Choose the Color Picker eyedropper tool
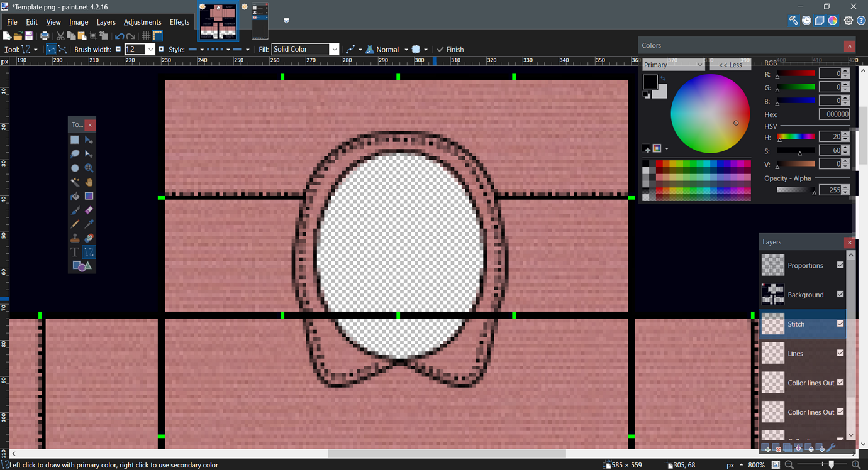Viewport: 868px width, 470px height. click(x=89, y=224)
